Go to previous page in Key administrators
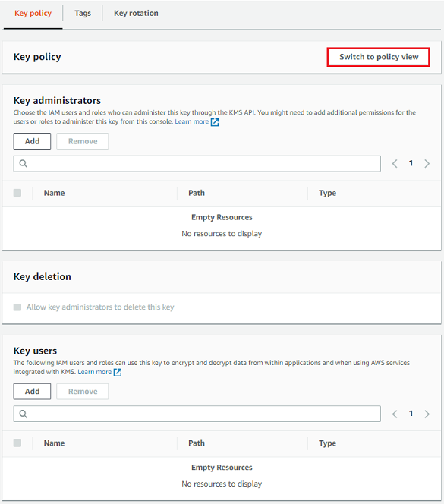The image size is (444, 504). 395,164
